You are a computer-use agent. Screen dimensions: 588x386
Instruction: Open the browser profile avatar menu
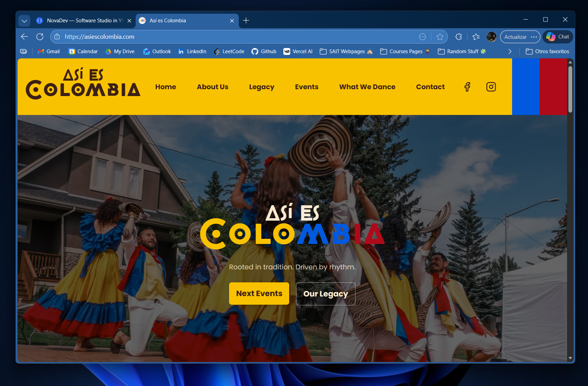[491, 37]
